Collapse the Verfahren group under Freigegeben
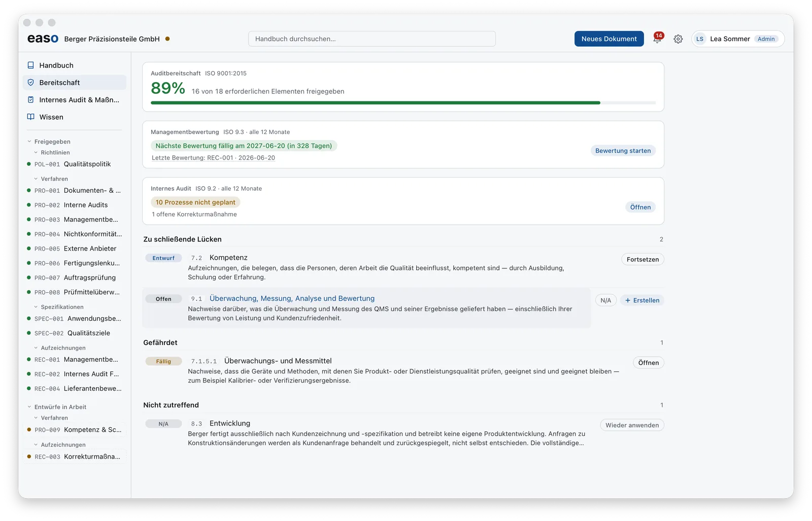This screenshot has height=521, width=812. (x=36, y=179)
